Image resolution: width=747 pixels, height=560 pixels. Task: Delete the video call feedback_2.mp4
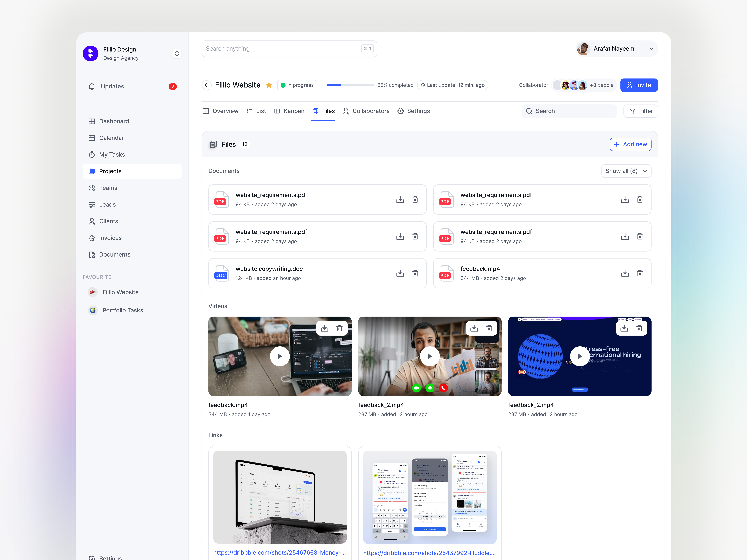(489, 328)
